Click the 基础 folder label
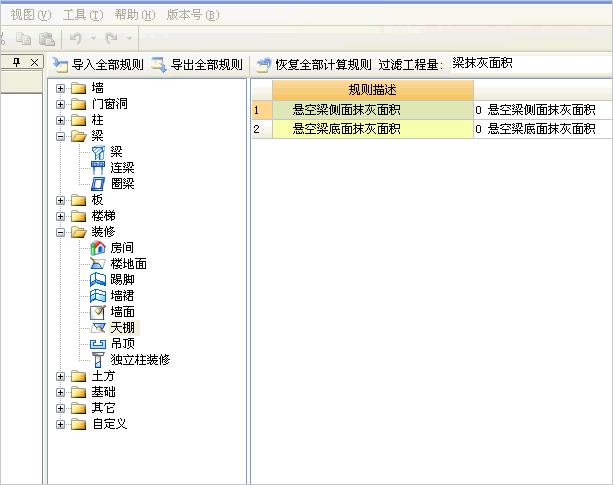 pos(104,392)
